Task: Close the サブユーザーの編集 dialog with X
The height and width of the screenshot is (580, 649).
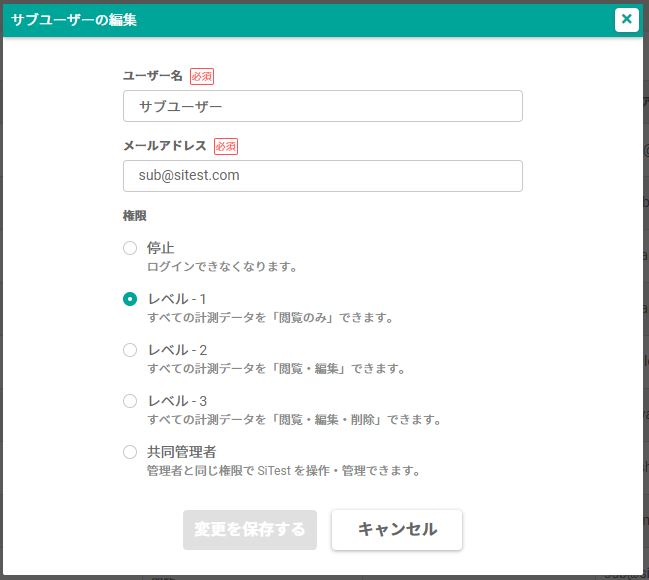Action: [x=627, y=19]
